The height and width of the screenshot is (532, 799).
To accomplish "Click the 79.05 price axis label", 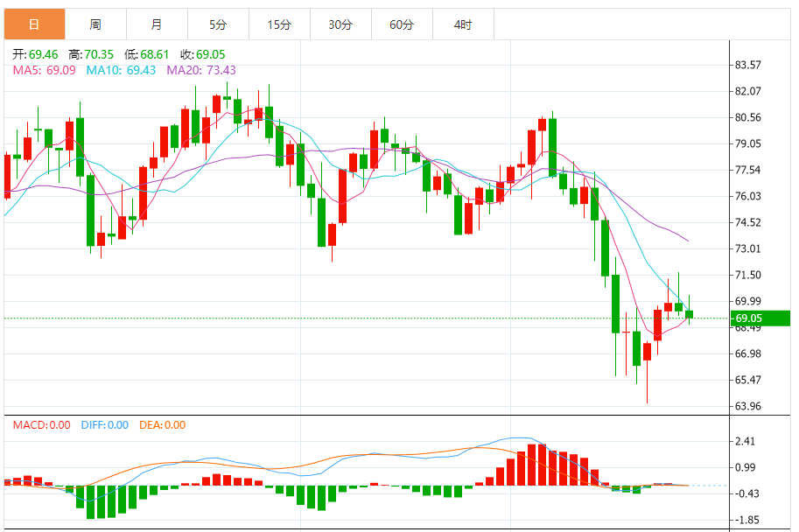I will point(748,143).
